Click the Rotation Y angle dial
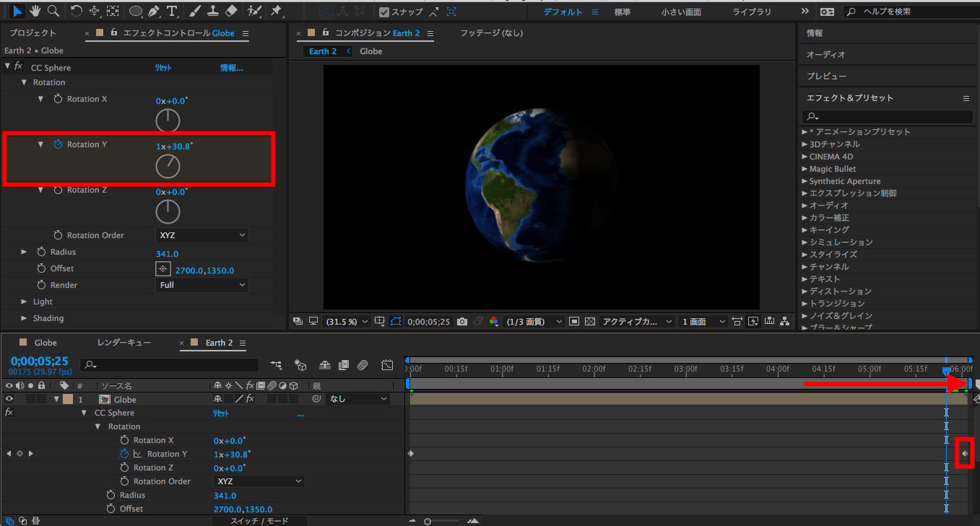The image size is (980, 526). click(x=168, y=166)
